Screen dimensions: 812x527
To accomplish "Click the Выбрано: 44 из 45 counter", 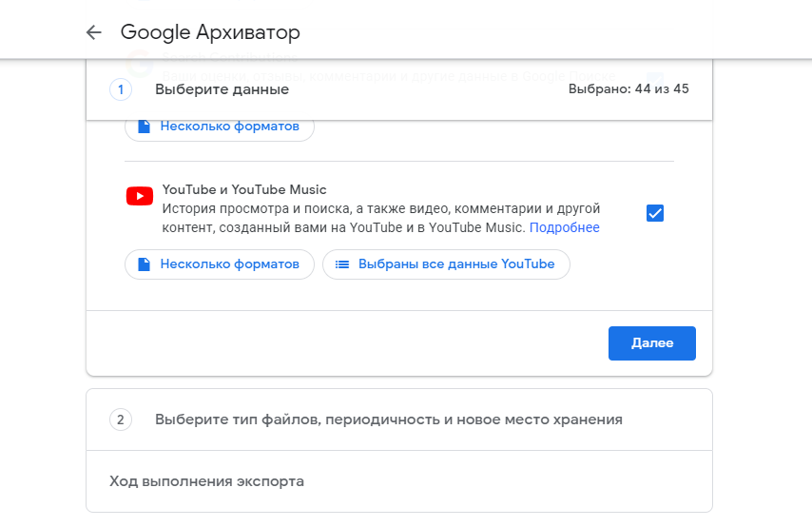I will (x=628, y=89).
